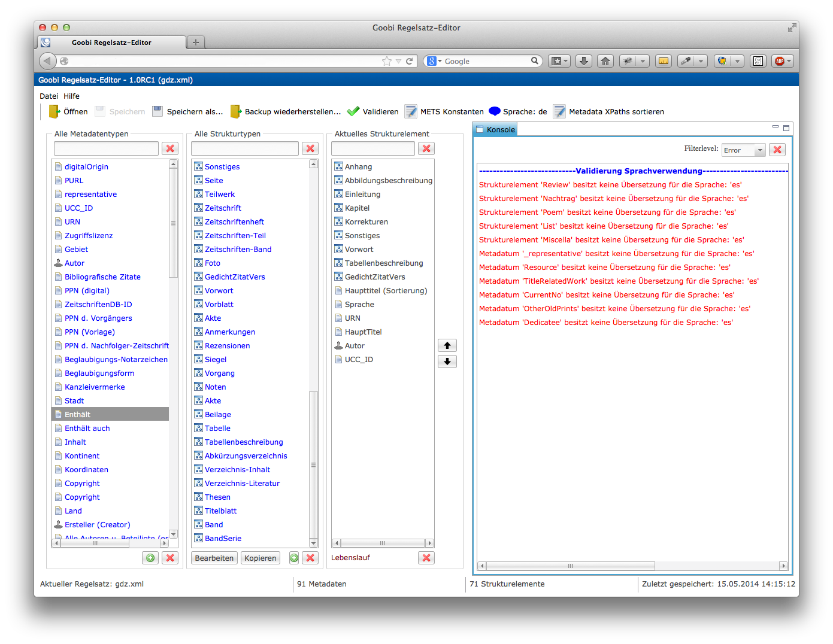Move selected element up with arrow button
Viewport: 833px width, 644px height.
[447, 345]
